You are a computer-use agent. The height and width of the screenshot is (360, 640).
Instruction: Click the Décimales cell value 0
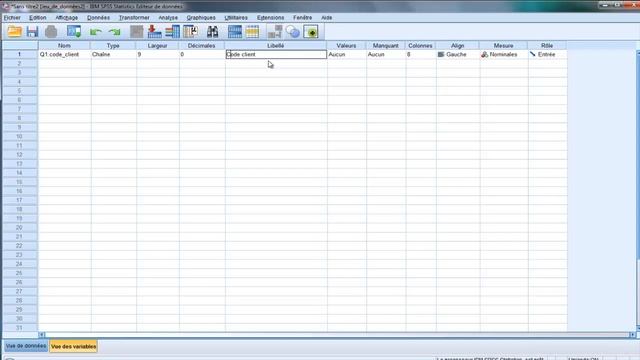coord(202,54)
